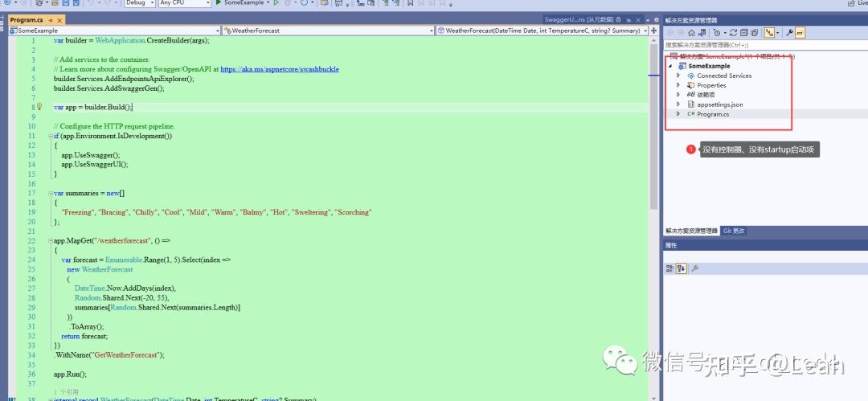Click the 1 个引用 CodeLens link
The image size is (868, 401).
click(x=65, y=392)
